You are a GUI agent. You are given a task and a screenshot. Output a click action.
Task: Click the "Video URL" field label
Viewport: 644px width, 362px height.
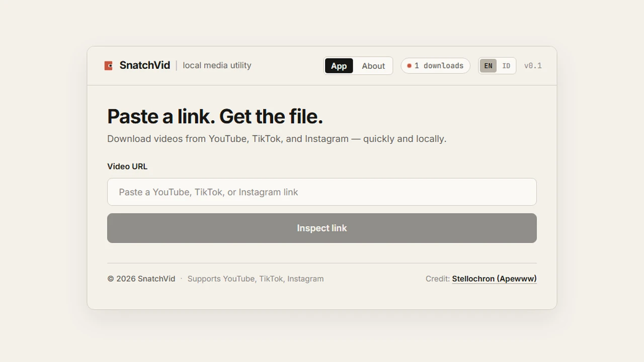click(127, 166)
